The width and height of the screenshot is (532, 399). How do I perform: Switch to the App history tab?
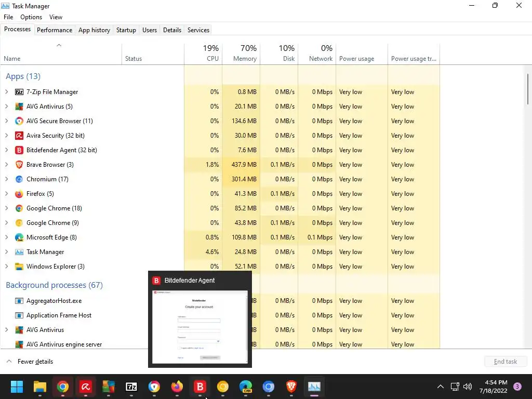(x=95, y=30)
